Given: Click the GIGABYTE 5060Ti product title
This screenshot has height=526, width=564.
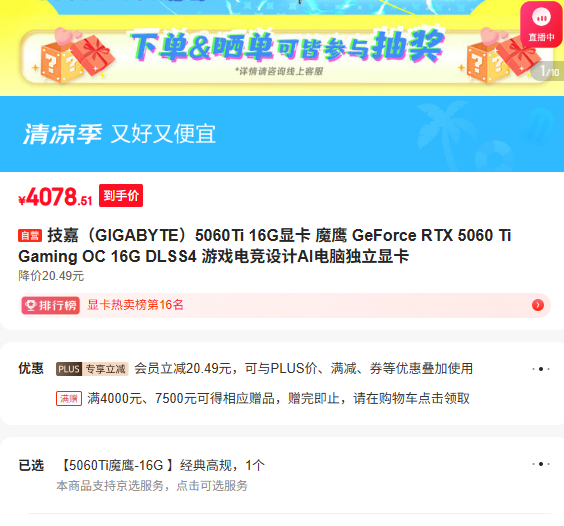Looking at the screenshot, I should pos(265,246).
